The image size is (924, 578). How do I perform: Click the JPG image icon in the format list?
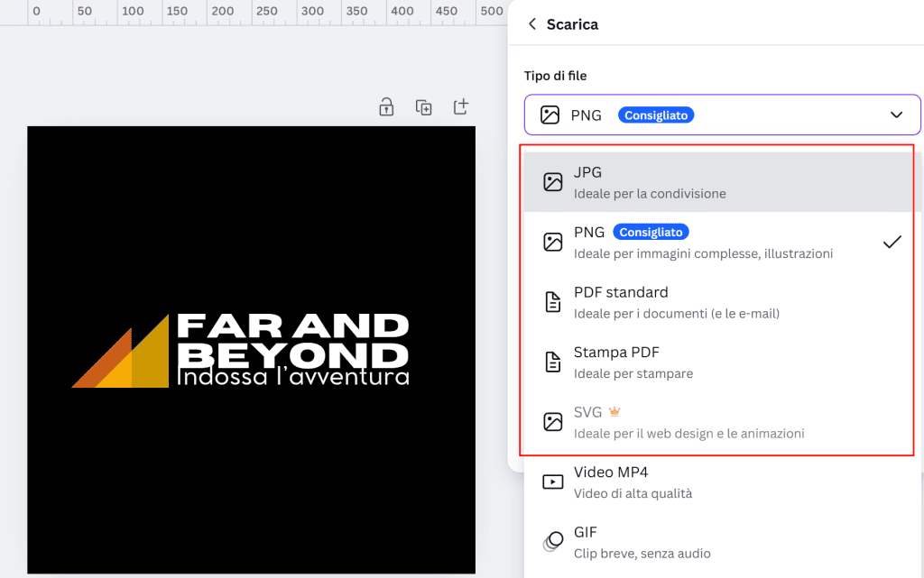coord(552,182)
